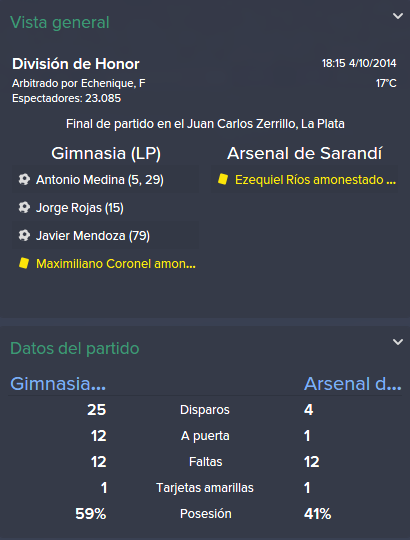Click the goal ball icon beside Jorge Rojas
This screenshot has height=540, width=410.
(24, 207)
